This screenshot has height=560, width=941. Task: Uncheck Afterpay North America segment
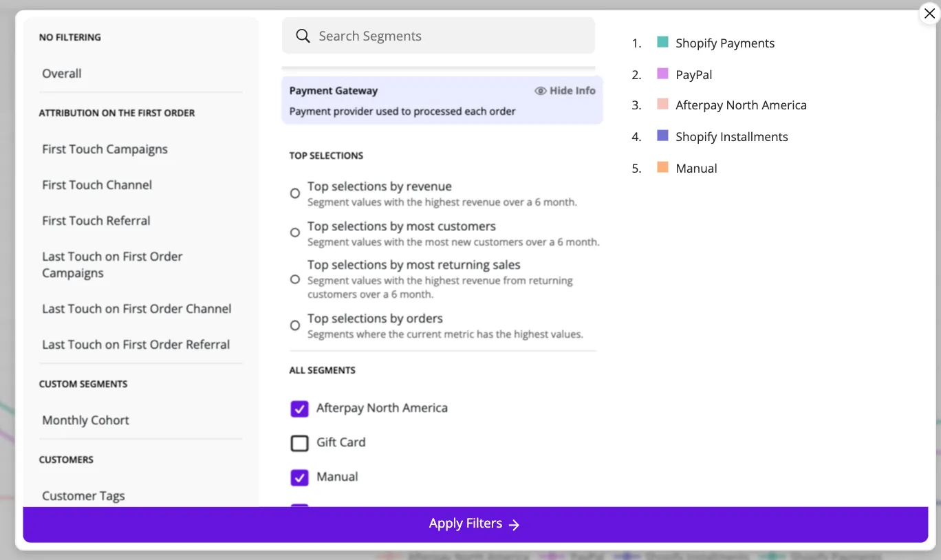click(299, 409)
